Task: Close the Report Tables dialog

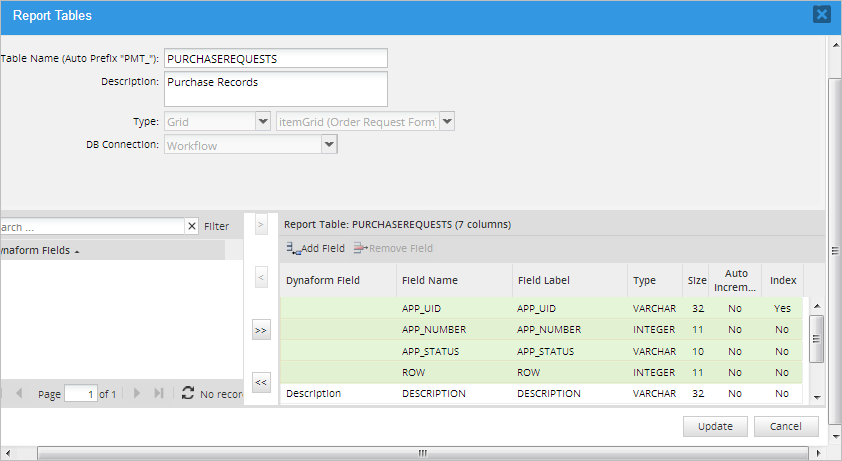Action: pos(821,14)
